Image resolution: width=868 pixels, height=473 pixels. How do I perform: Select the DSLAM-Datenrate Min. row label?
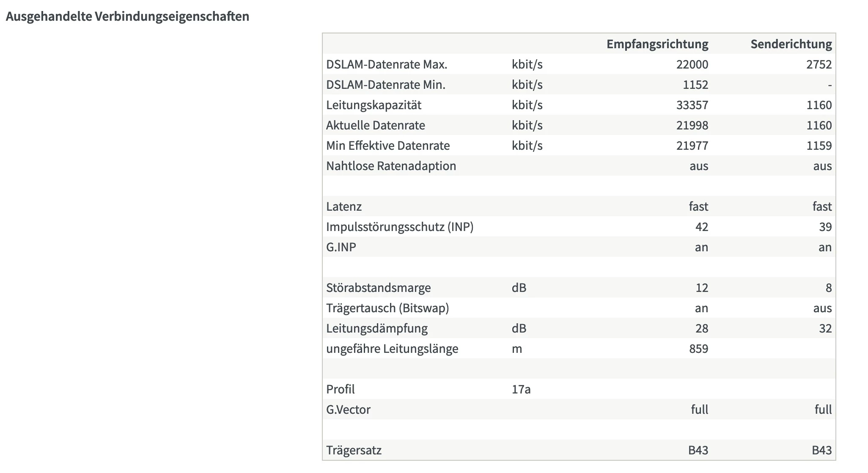tap(385, 85)
